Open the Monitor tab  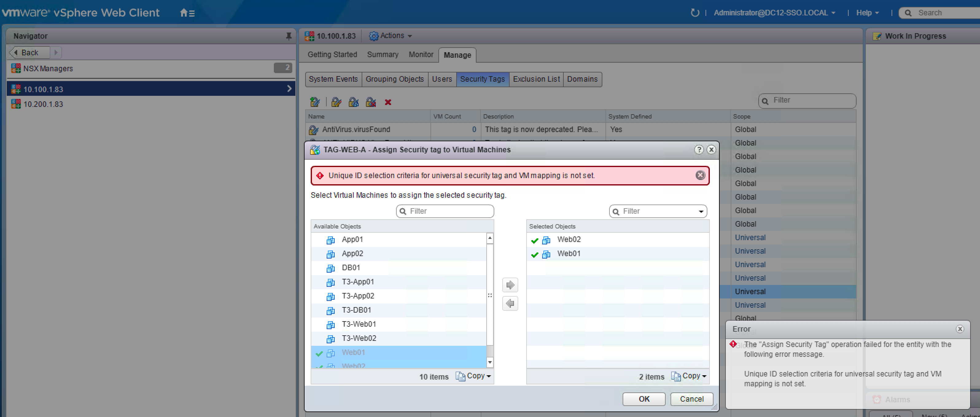(x=421, y=55)
